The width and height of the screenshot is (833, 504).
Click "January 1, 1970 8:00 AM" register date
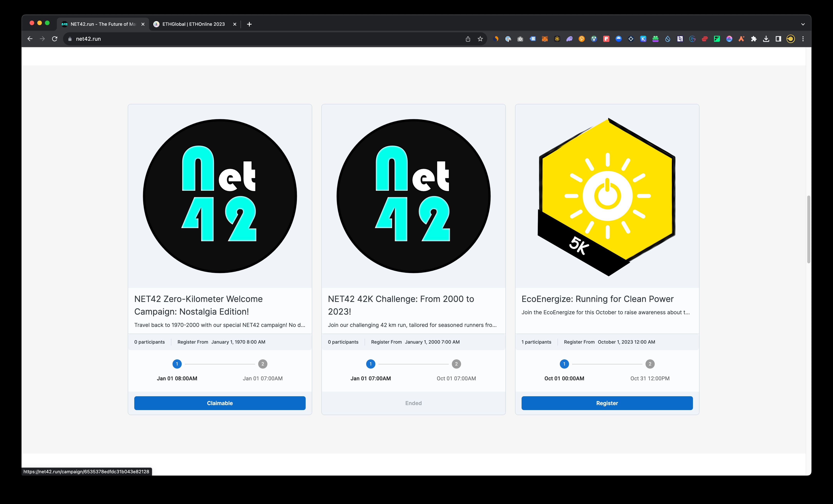pos(238,342)
